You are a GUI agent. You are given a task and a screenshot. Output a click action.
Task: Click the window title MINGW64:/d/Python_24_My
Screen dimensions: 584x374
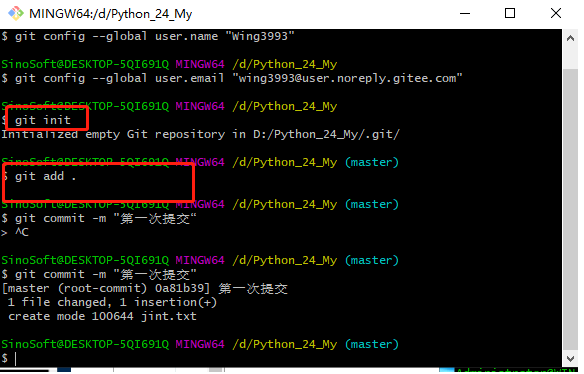tap(111, 14)
